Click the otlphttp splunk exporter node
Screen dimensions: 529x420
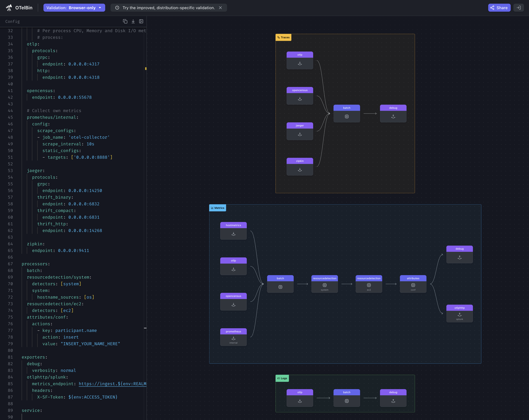pyautogui.click(x=459, y=313)
